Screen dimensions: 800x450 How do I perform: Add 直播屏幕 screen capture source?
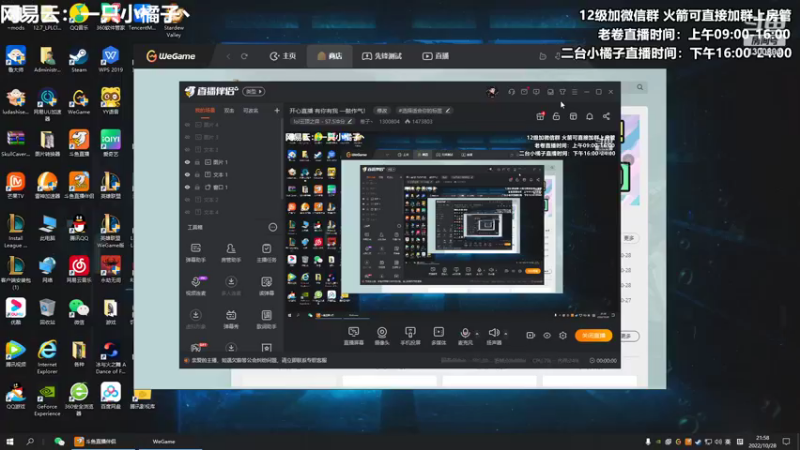[x=354, y=336]
